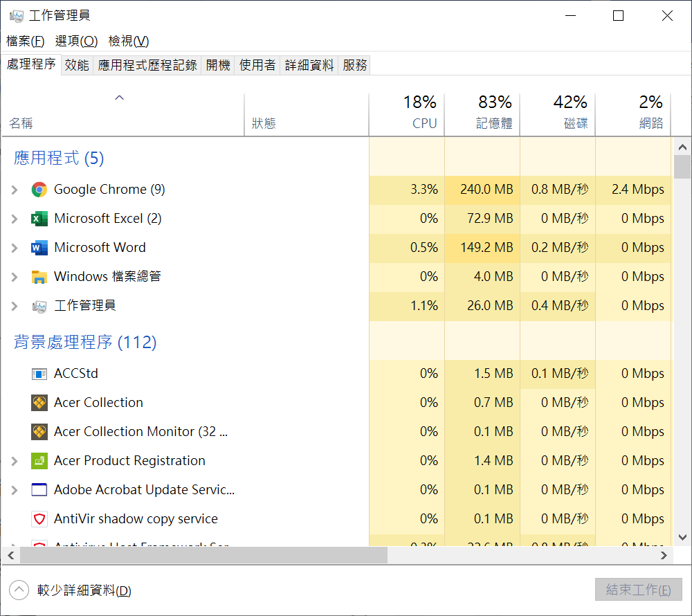Select the 處理程序 tab
This screenshot has width=692, height=616.
click(x=31, y=64)
